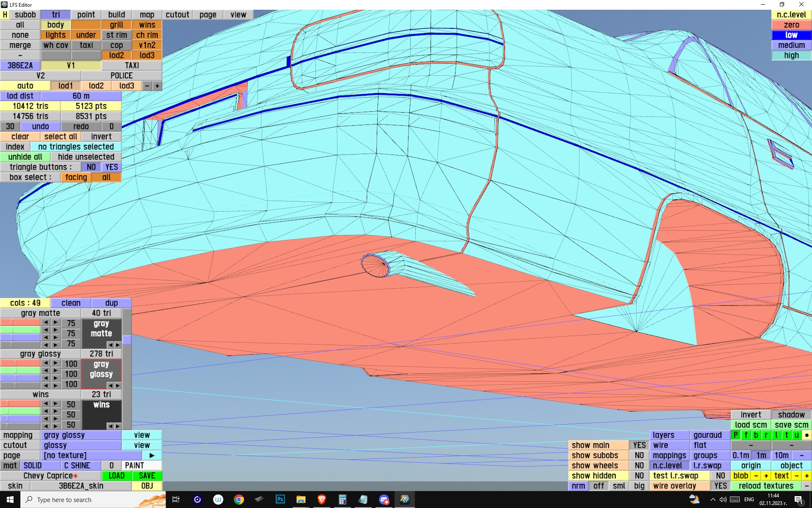This screenshot has width=812, height=508.
Task: Click the page texture arrow button
Action: [152, 456]
